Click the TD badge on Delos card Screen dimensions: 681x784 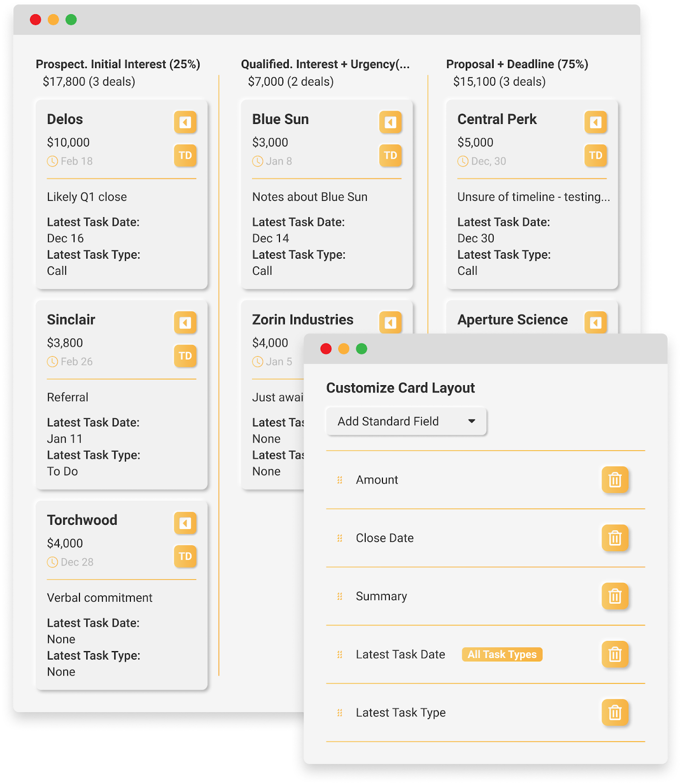coord(185,155)
